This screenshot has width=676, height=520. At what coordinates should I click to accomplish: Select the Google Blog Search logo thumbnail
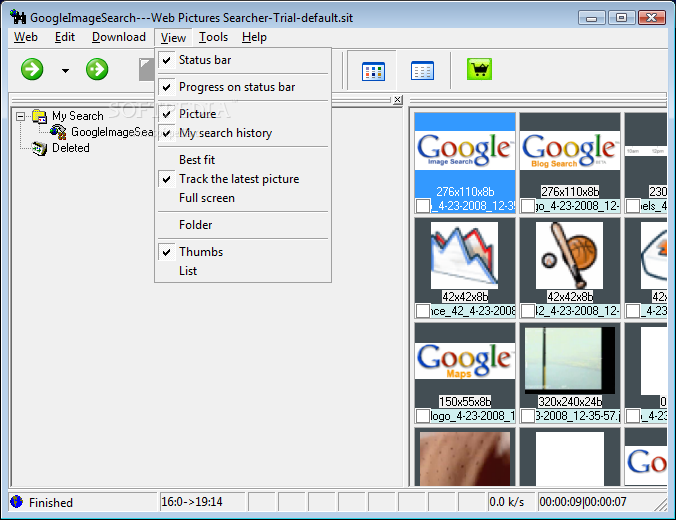[570, 150]
